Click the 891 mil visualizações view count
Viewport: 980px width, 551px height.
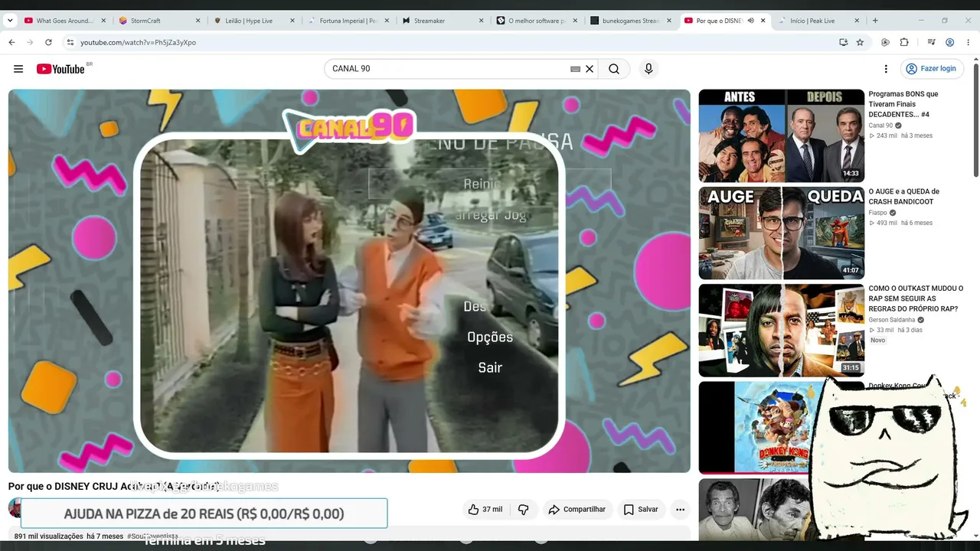[x=48, y=536]
